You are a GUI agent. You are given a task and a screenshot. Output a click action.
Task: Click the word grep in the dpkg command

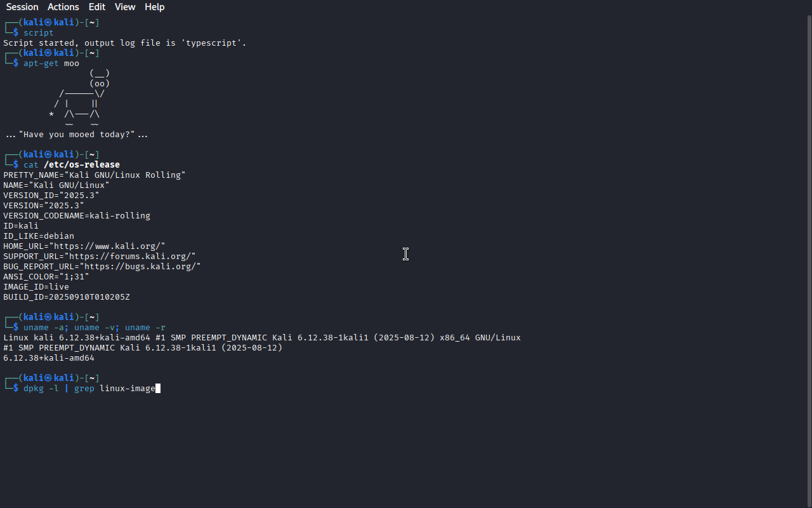tap(84, 388)
